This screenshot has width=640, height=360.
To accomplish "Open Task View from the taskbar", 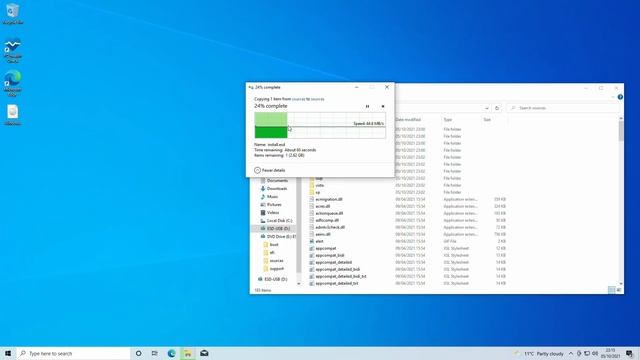I will [x=155, y=353].
